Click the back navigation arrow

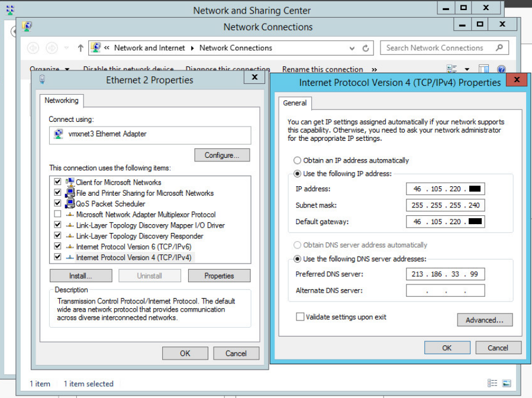33,47
